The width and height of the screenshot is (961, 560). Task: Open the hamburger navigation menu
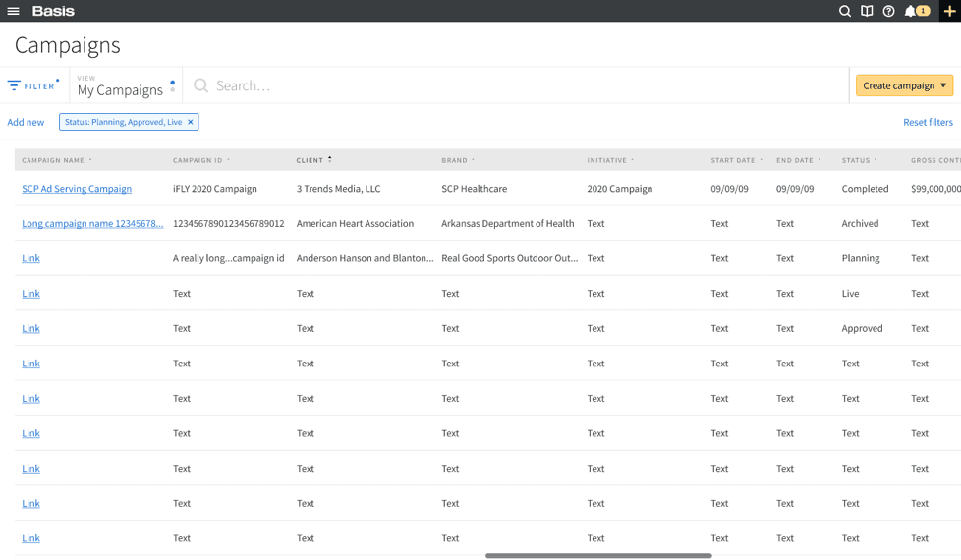tap(14, 11)
